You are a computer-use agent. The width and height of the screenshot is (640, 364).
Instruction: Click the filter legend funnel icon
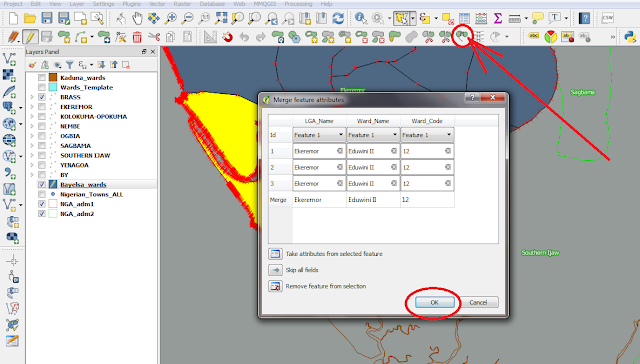70,64
